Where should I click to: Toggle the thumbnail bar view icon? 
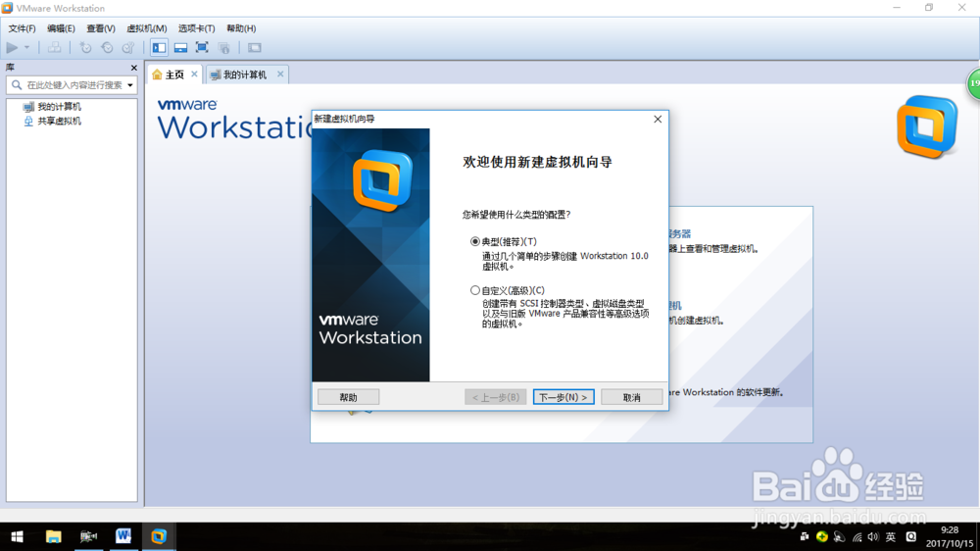180,47
